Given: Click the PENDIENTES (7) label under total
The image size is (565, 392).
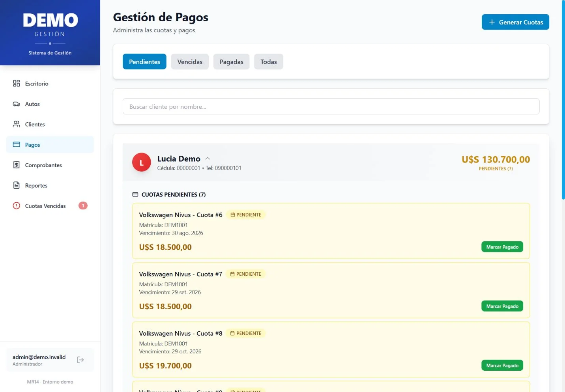Looking at the screenshot, I should [496, 169].
